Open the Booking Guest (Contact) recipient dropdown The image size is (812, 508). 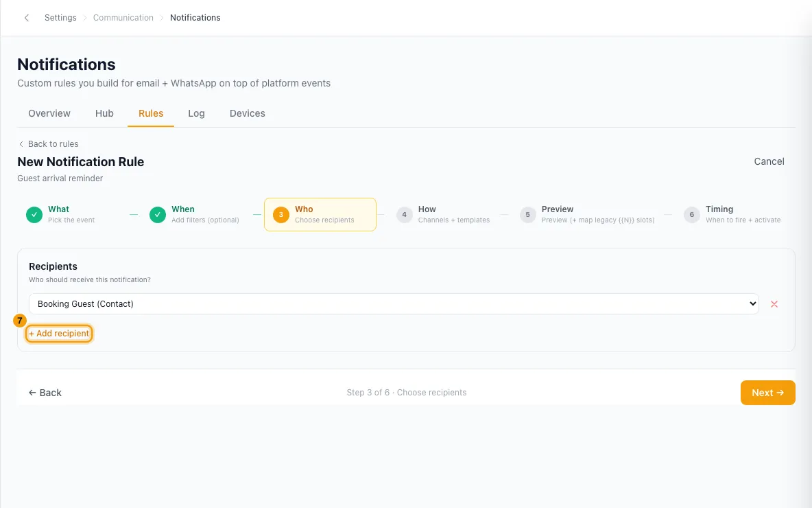[394, 303]
